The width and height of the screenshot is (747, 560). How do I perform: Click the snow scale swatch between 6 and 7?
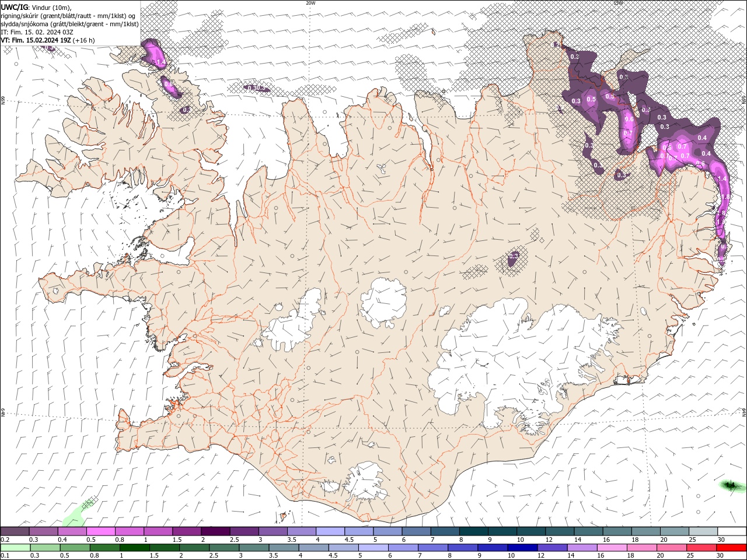tap(416, 531)
